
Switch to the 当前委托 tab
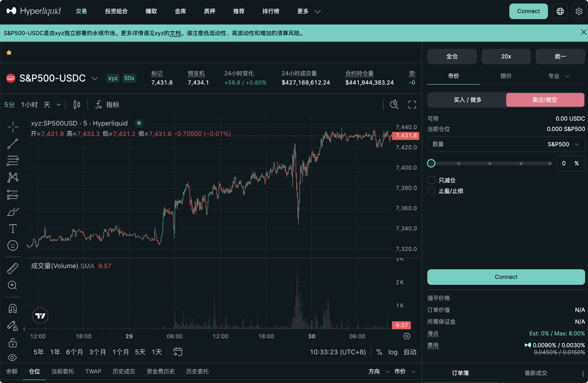click(63, 372)
